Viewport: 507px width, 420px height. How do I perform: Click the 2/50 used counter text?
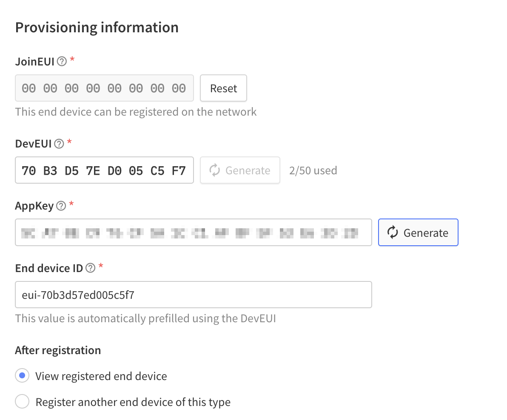[313, 170]
